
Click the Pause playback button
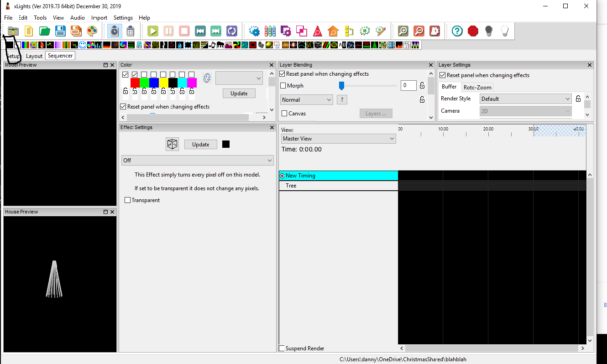tap(168, 31)
